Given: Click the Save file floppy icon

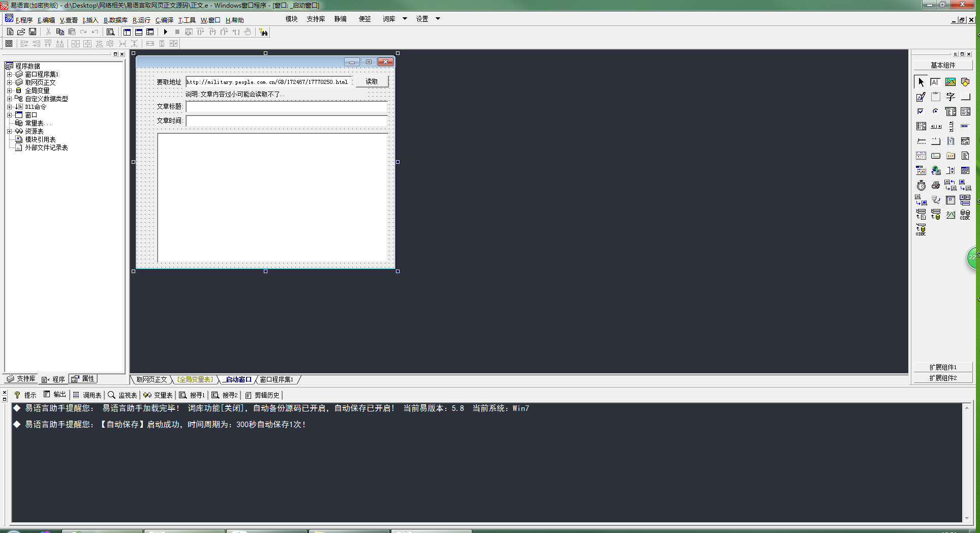Looking at the screenshot, I should click(33, 32).
